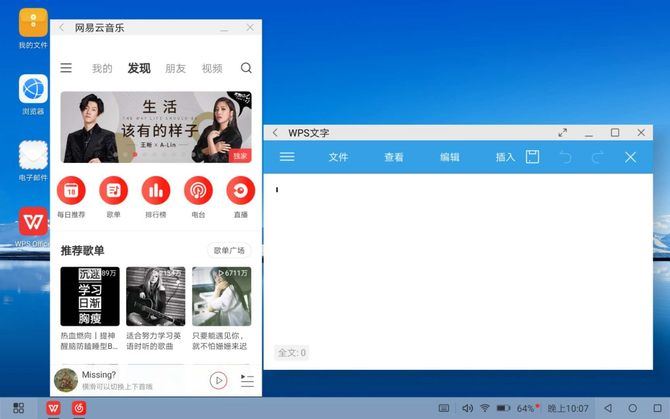Tap the back triangle navigation button
670x419 pixels.
(608, 408)
